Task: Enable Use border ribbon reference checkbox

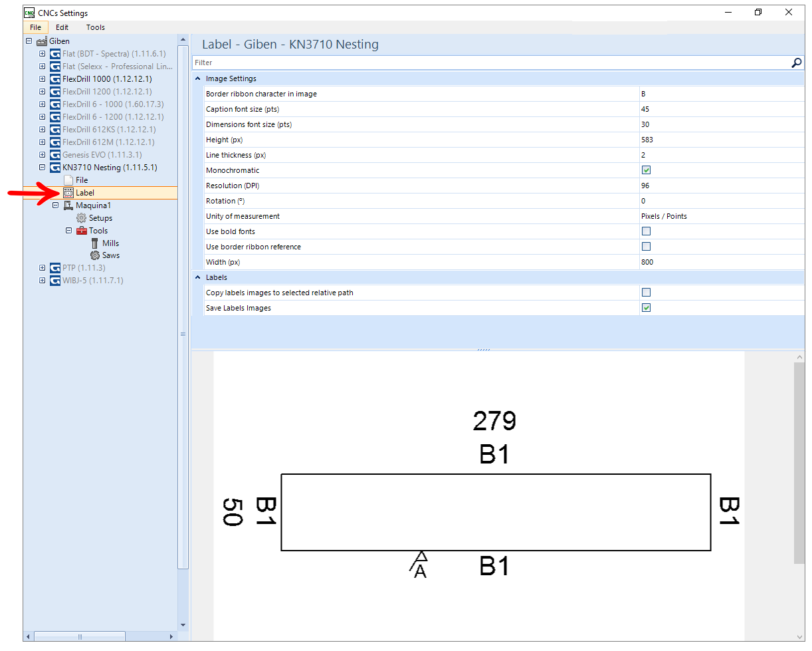Action: [x=646, y=247]
